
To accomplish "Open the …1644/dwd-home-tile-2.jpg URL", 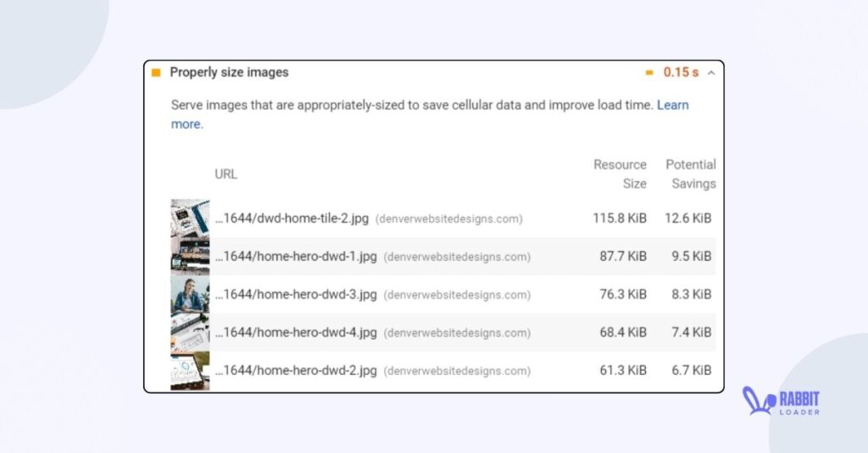I will point(292,218).
